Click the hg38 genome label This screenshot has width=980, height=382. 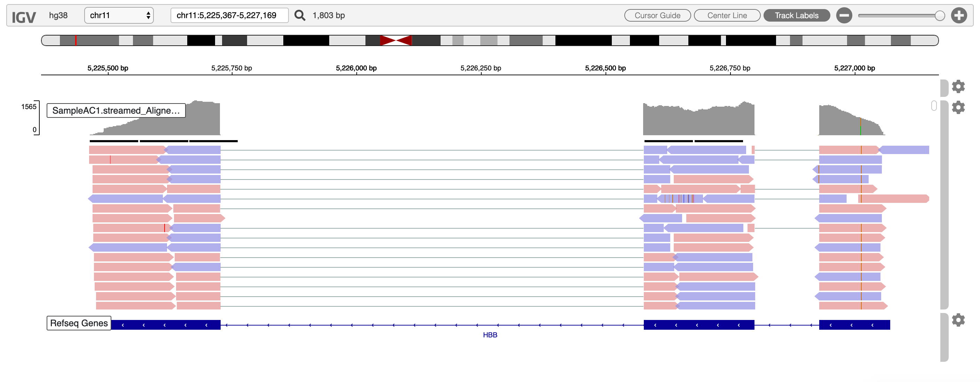[x=58, y=16]
